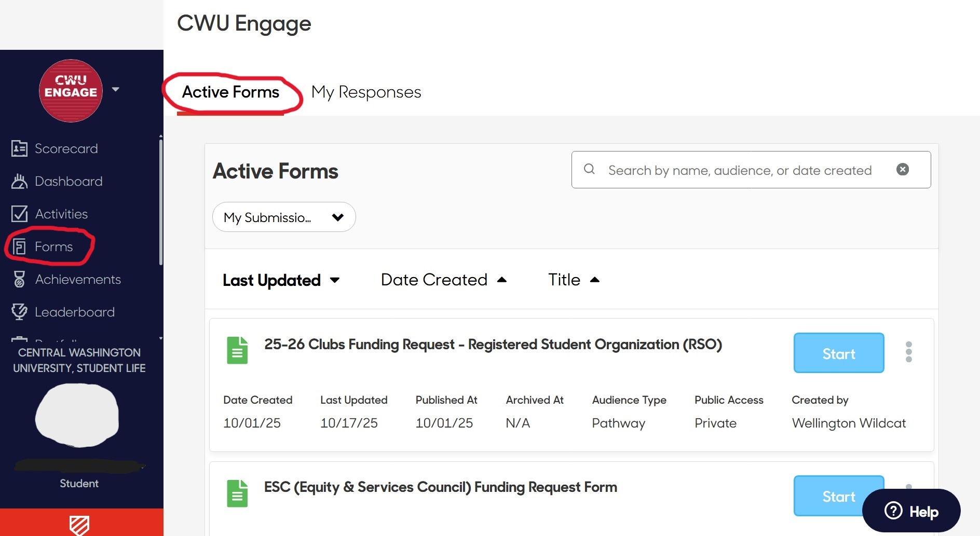This screenshot has height=536, width=980.
Task: Select the Dashboard icon in the sidebar
Action: 19,181
